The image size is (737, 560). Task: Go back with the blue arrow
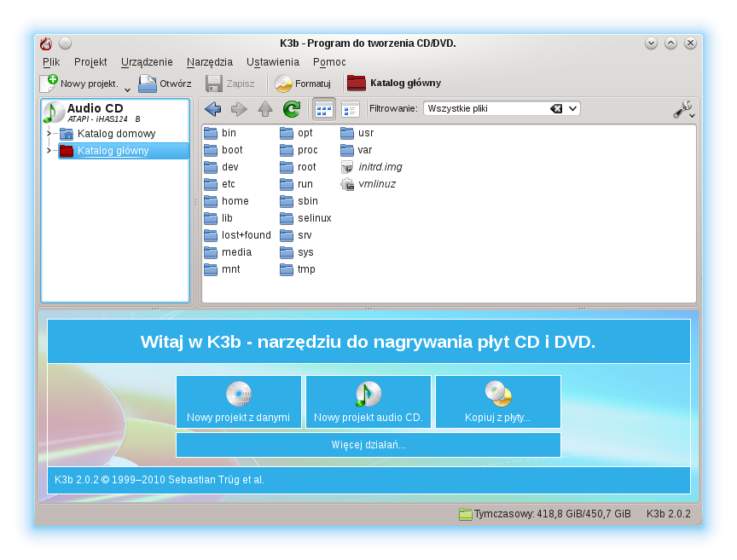(213, 109)
